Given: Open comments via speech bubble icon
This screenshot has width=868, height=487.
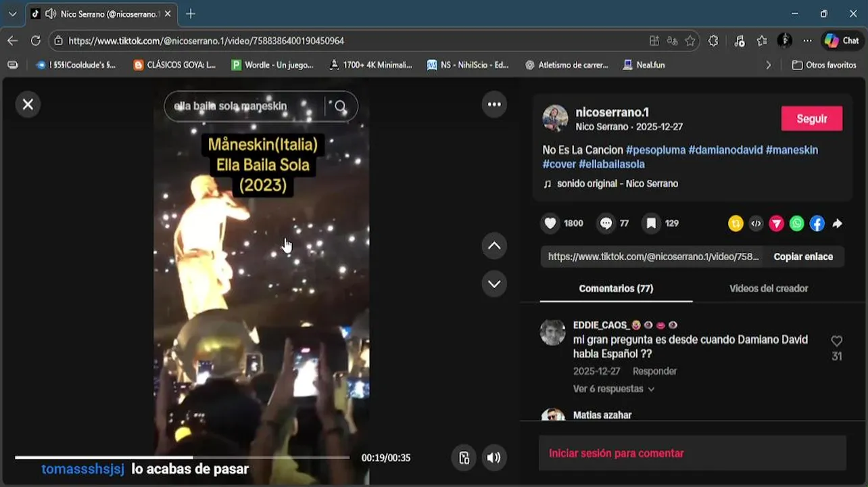Looking at the screenshot, I should (x=606, y=223).
